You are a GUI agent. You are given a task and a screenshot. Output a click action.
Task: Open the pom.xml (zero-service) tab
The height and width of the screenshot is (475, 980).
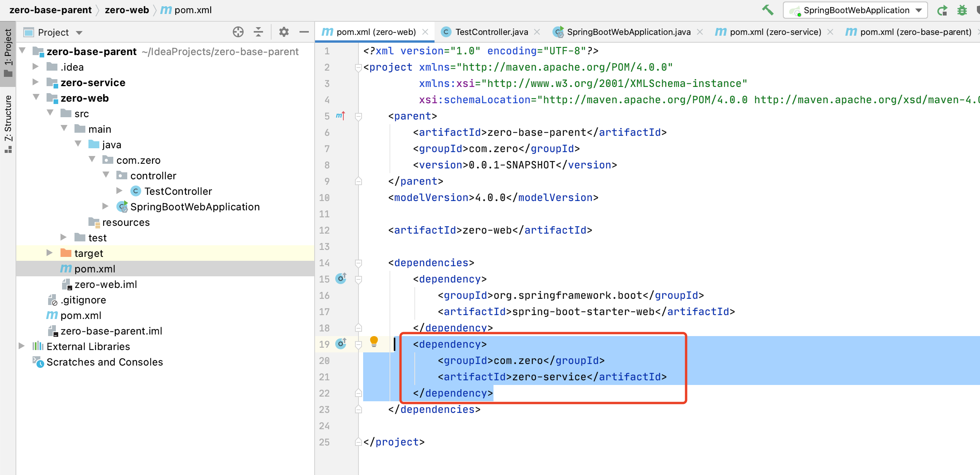coord(775,32)
